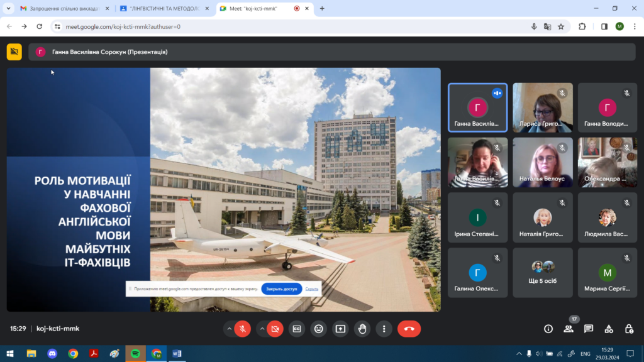Click the Скрыть link
644x362 pixels.
312,289
